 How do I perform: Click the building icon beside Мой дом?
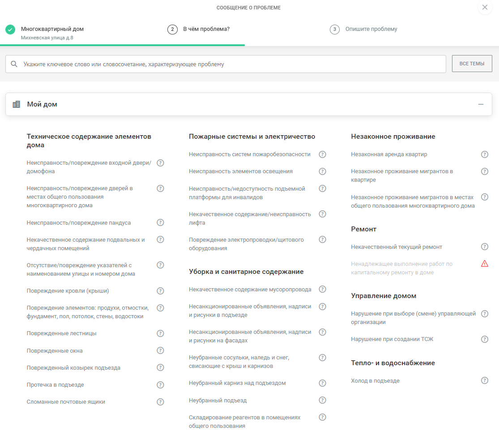click(17, 104)
